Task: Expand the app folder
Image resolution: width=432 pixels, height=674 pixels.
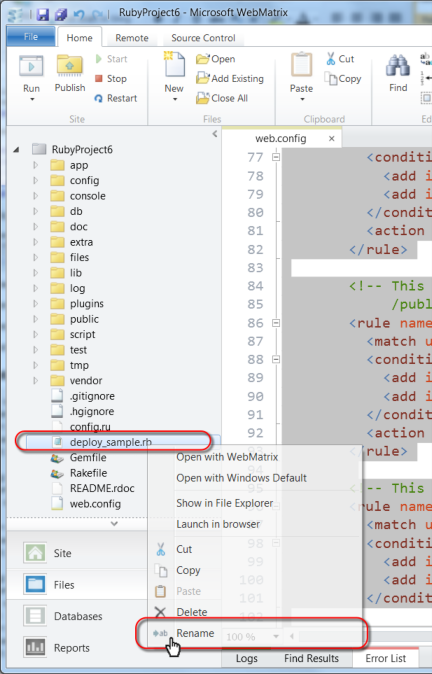Action: click(36, 165)
